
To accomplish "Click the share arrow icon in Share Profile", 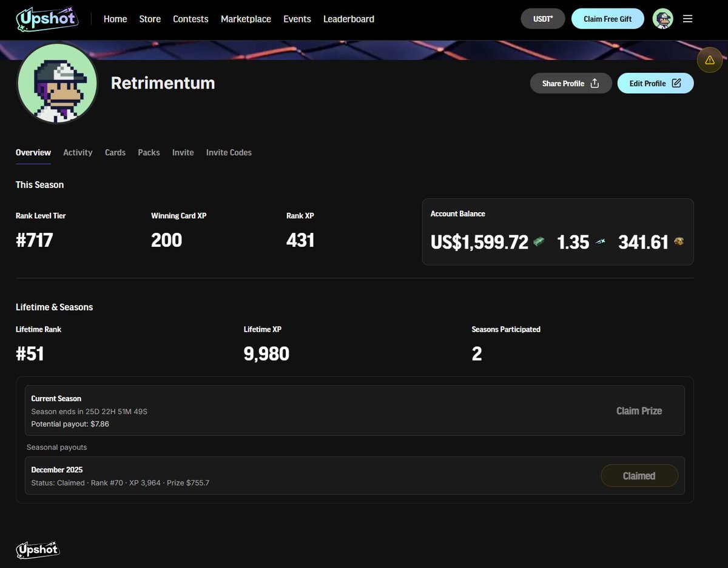I will (595, 83).
